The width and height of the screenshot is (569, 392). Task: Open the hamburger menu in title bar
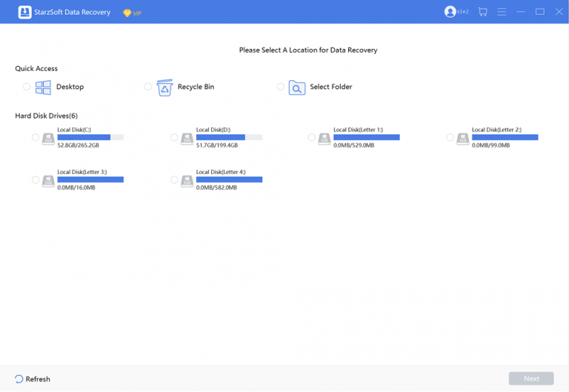(502, 12)
